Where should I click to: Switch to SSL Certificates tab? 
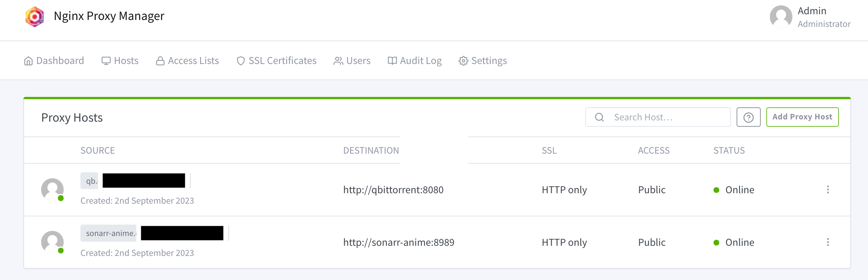tap(277, 61)
